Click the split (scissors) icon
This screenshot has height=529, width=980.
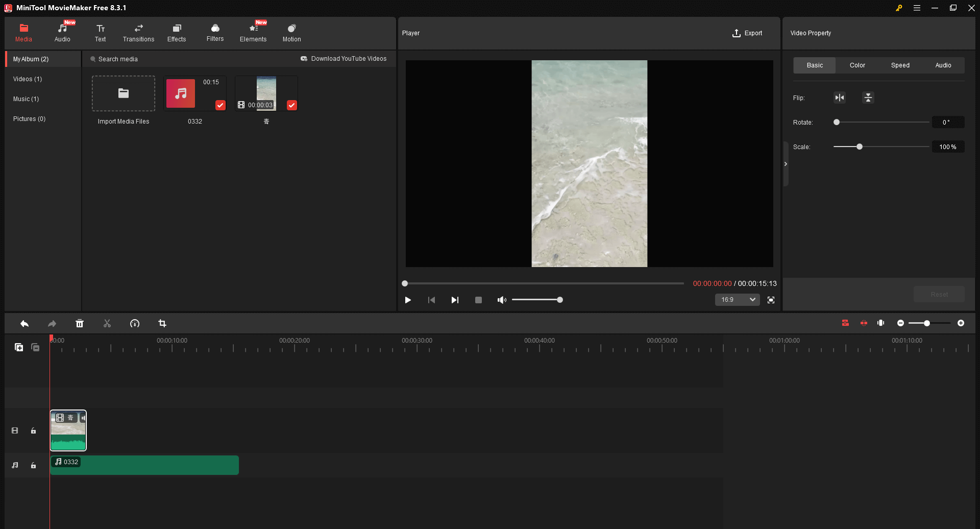coord(107,323)
